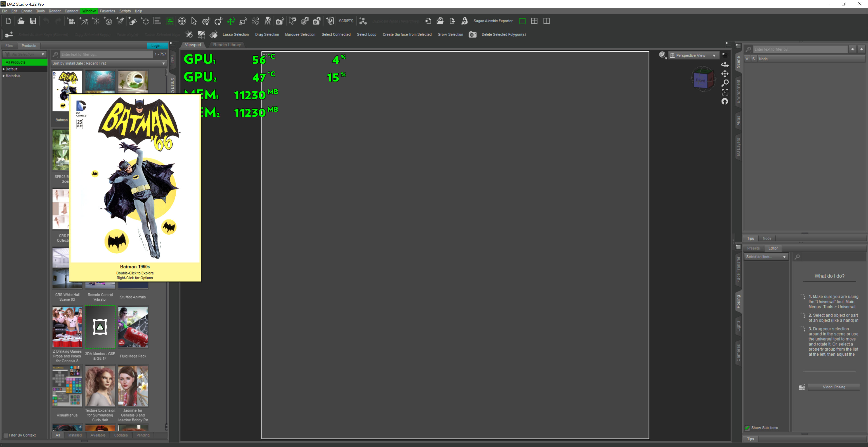Toggle the Installed filter button
This screenshot has width=868, height=447.
coord(75,435)
